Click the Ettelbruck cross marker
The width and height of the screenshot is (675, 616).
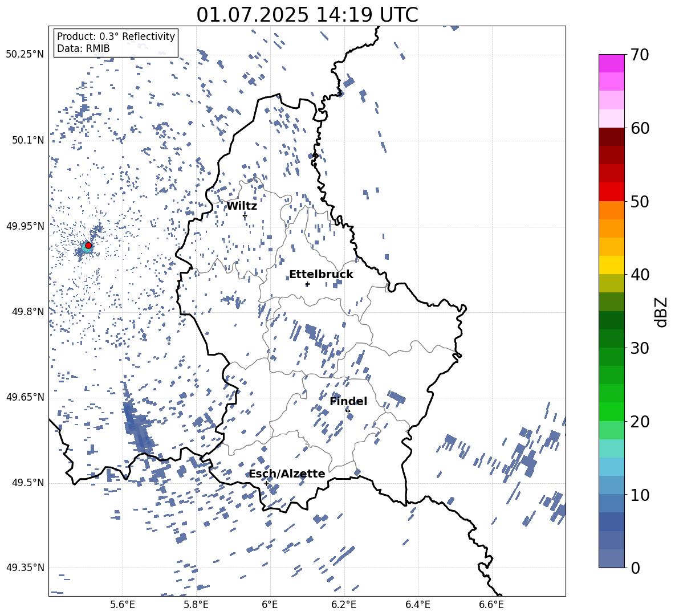pyautogui.click(x=307, y=284)
